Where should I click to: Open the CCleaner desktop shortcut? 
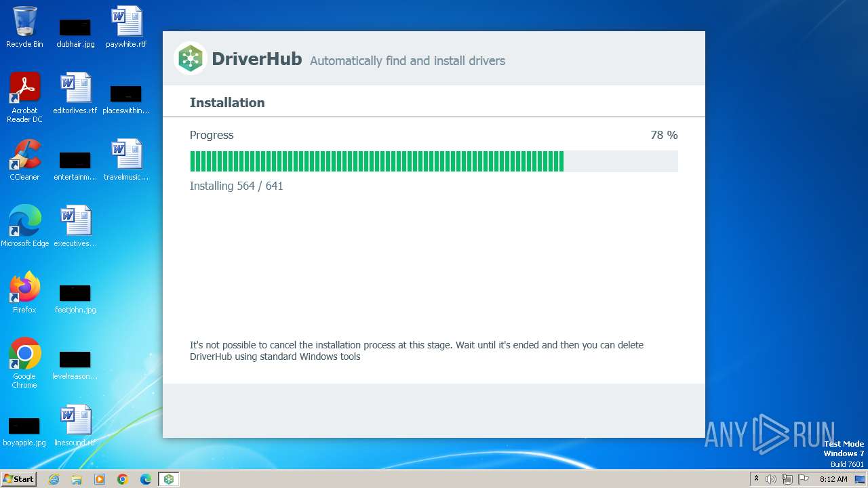coord(24,160)
